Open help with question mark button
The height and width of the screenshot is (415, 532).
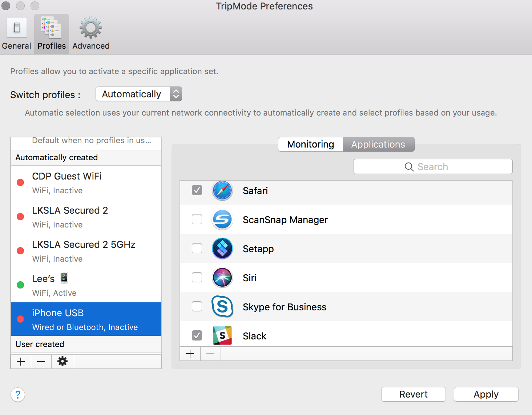tap(18, 395)
